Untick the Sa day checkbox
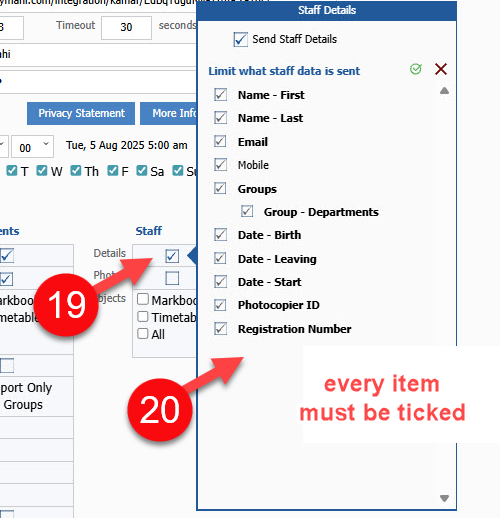This screenshot has width=500, height=518. (x=142, y=171)
